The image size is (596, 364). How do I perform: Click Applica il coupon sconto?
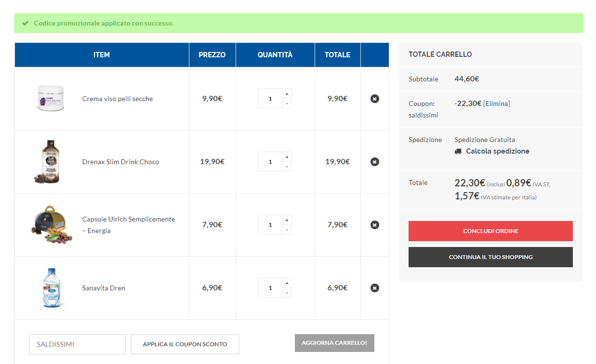coord(185,344)
